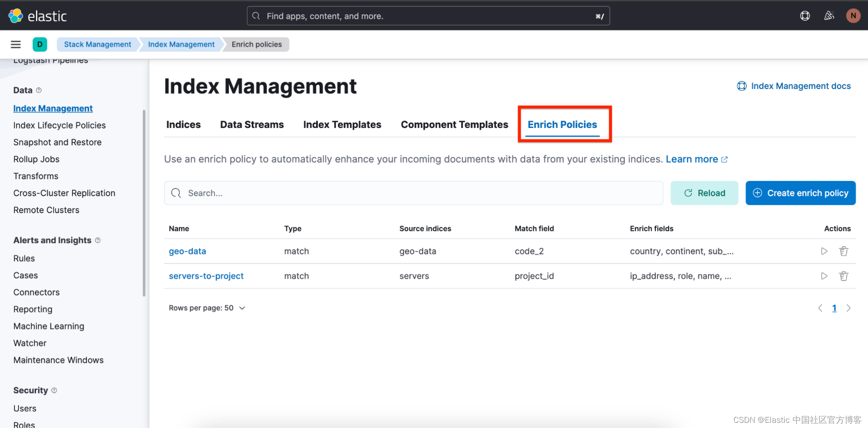Click the Name column header
868x428 pixels.
point(179,229)
